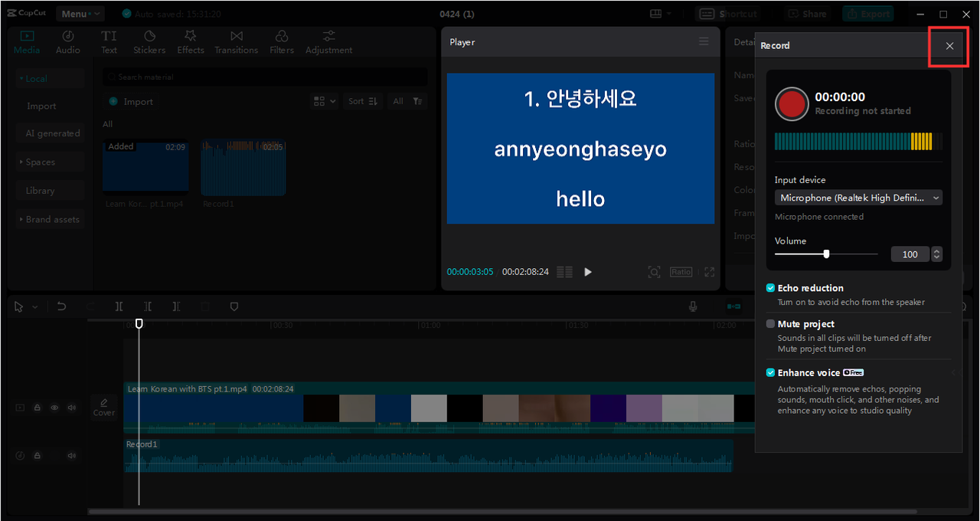Viewport: 980px width, 521px height.
Task: Open the Audio tab
Action: click(68, 42)
